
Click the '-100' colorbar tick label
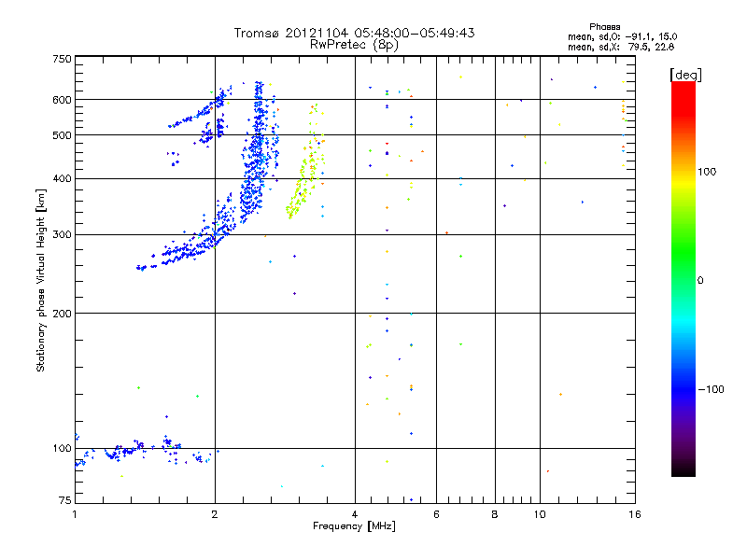[x=711, y=389]
